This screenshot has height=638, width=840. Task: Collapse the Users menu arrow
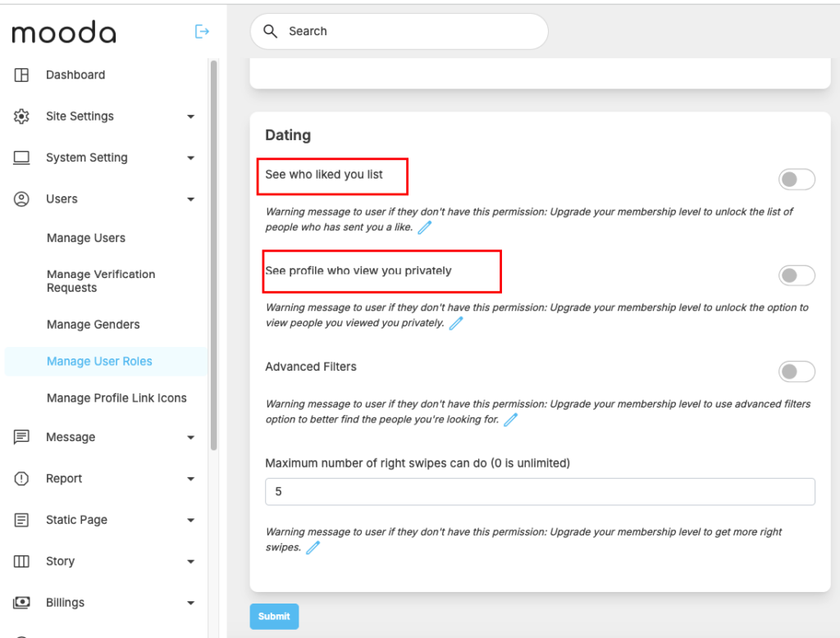click(190, 199)
